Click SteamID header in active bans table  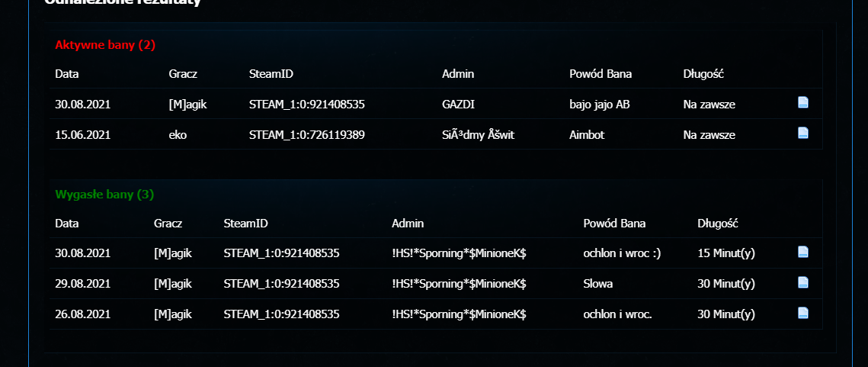pos(271,74)
